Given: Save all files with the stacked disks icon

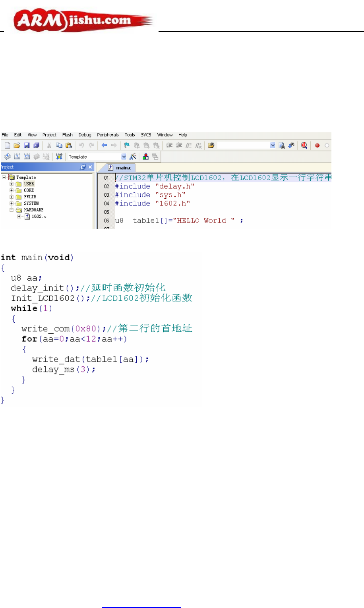Looking at the screenshot, I should pyautogui.click(x=36, y=145).
